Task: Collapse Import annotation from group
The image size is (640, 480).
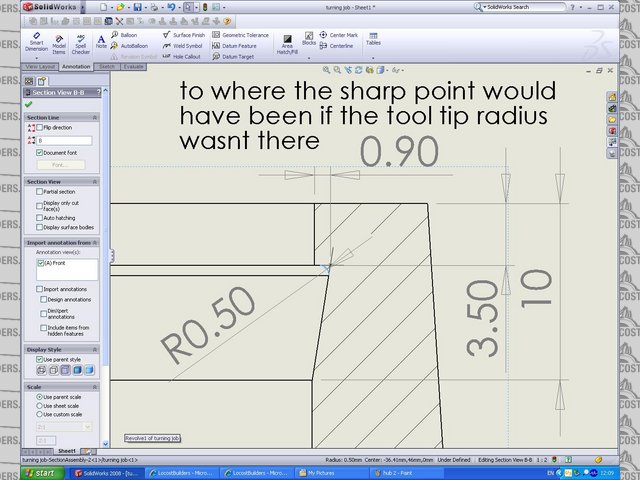Action: 95,242
